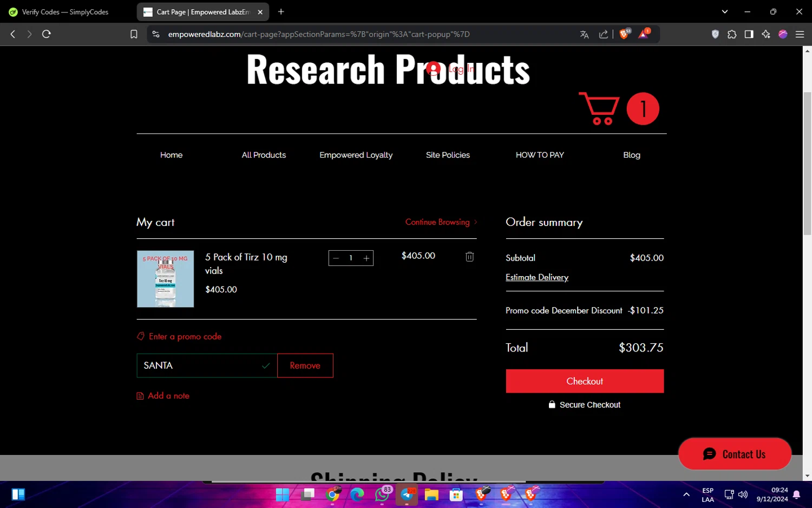Screen dimensions: 812x508
Task: Open Microsoft Store from the taskbar
Action: coord(456,494)
